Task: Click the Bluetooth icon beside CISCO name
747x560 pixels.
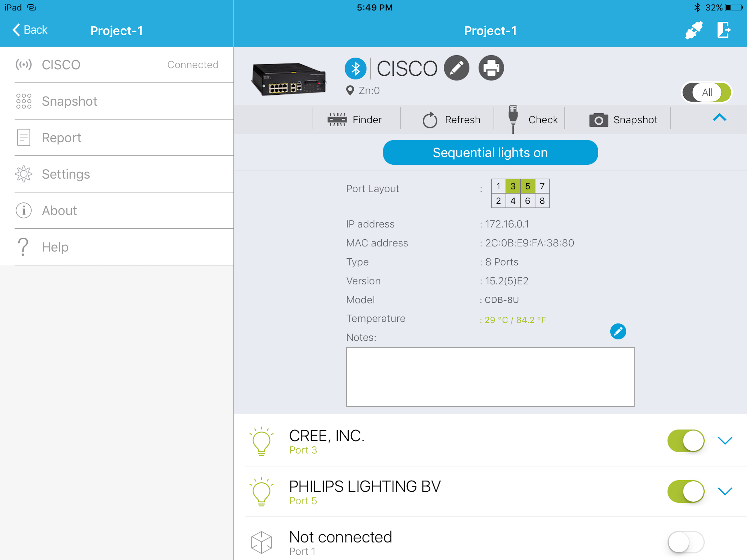Action: (x=355, y=69)
